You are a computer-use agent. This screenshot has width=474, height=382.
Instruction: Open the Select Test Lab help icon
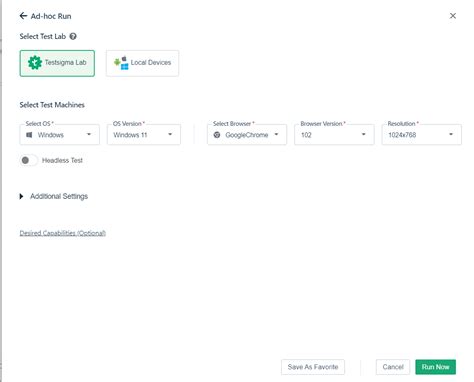[x=73, y=36]
